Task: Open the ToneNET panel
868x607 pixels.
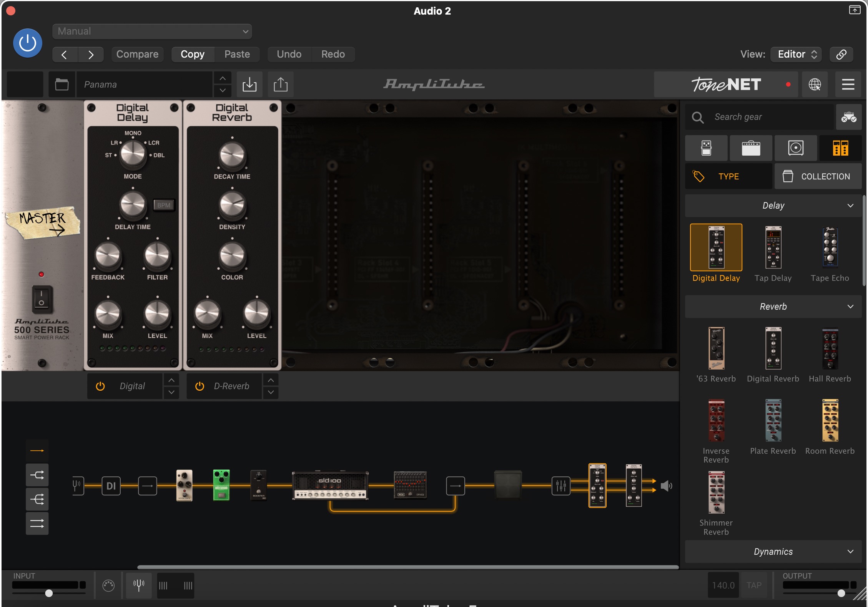Action: tap(726, 84)
